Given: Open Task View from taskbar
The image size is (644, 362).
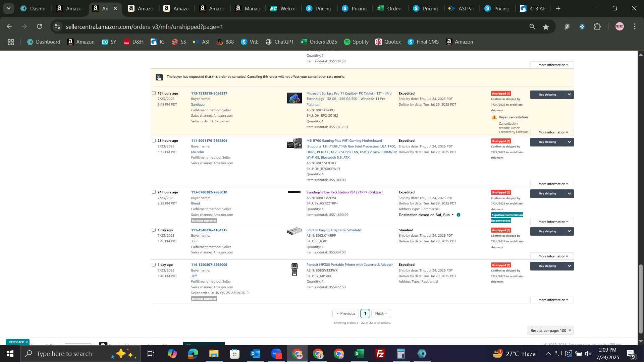Looking at the screenshot, I should (x=151, y=354).
